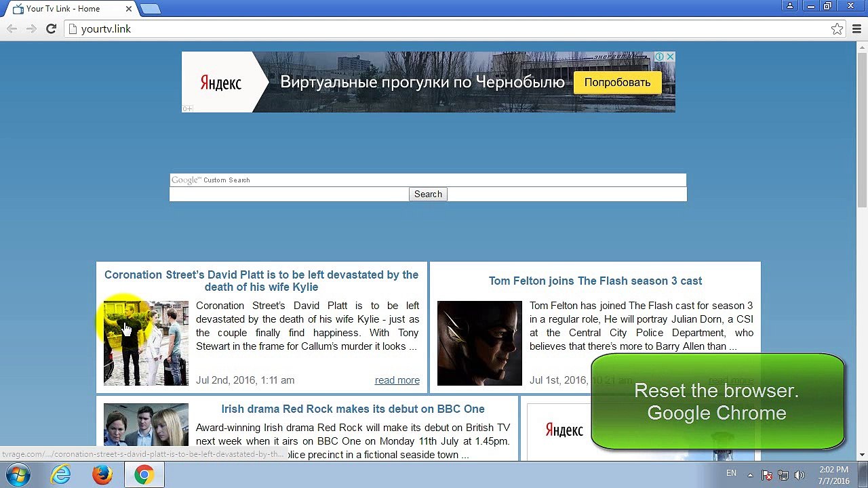Click the 0+ age label on banner
This screenshot has width=868, height=488.
click(187, 108)
